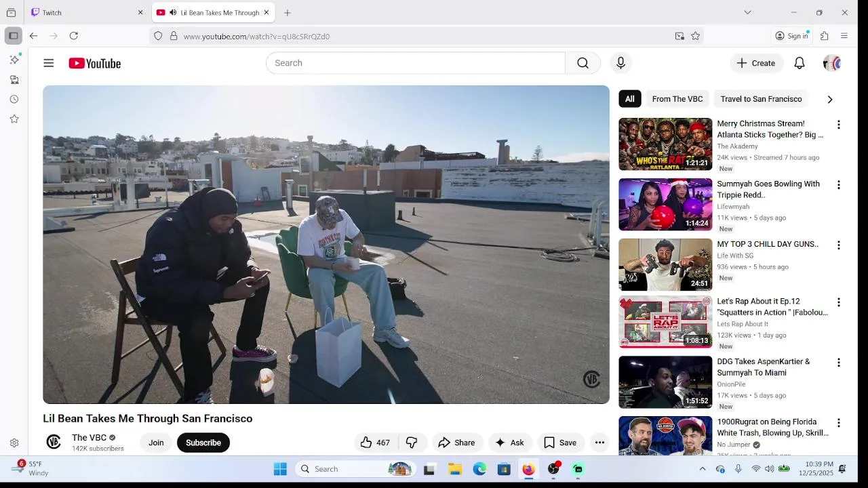
Task: Open options for Merry Christmas Stream video
Action: (x=838, y=125)
